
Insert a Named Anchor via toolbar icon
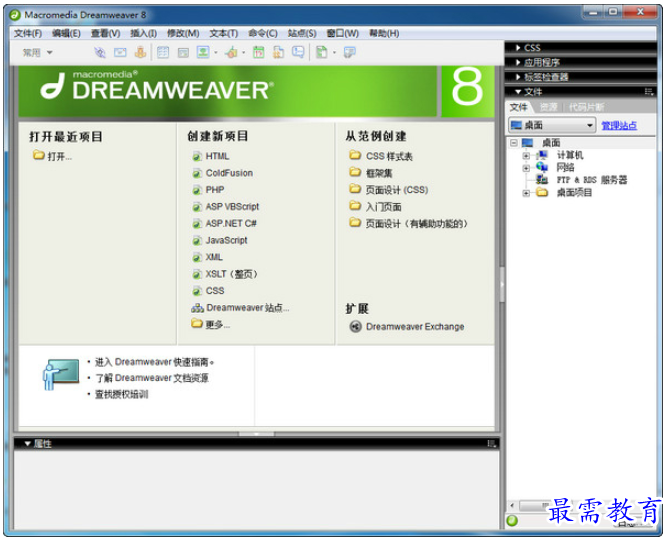click(x=140, y=53)
